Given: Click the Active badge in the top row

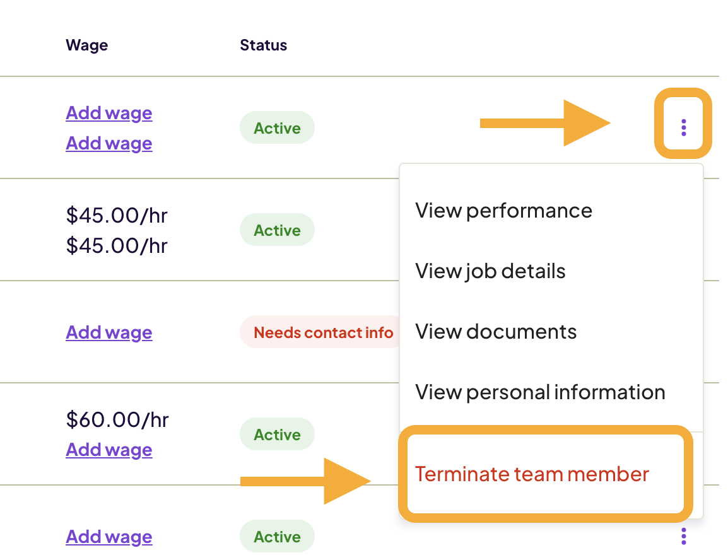Looking at the screenshot, I should click(x=277, y=127).
